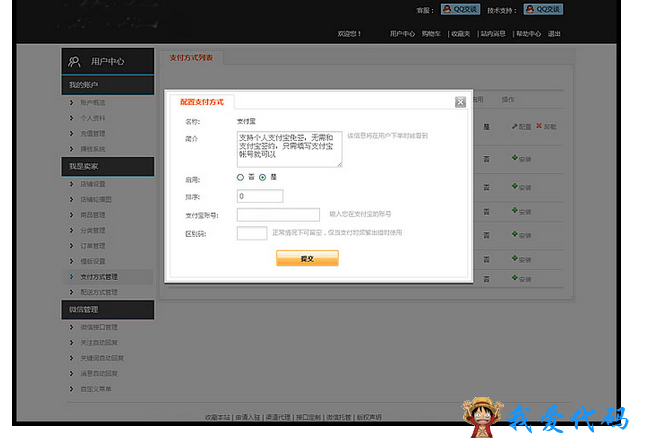
Task: Open 收藏夹 in the top navigation
Action: tap(461, 34)
